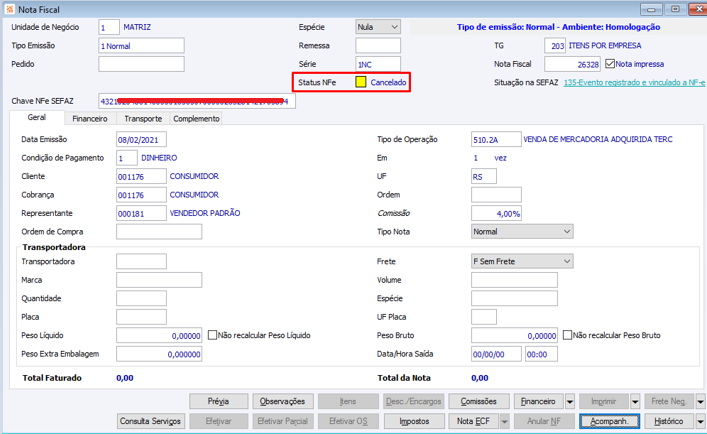Click the Condição de Pagamento code field
This screenshot has width=707, height=434.
(x=127, y=158)
